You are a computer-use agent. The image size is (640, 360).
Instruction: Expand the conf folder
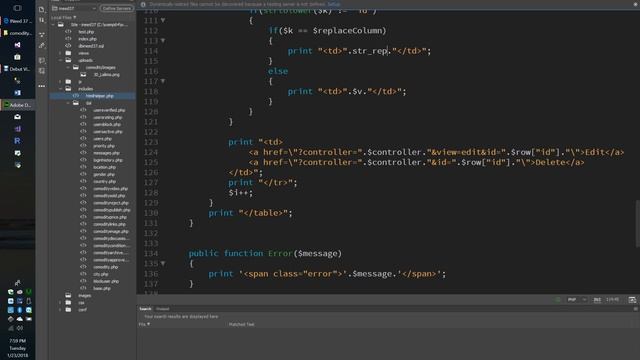pyautogui.click(x=60, y=310)
